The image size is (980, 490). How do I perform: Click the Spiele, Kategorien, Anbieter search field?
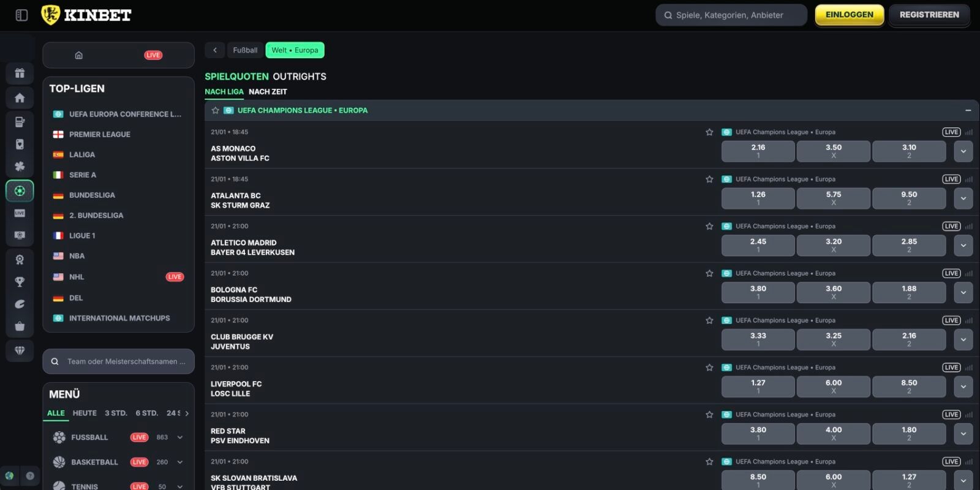pyautogui.click(x=731, y=15)
